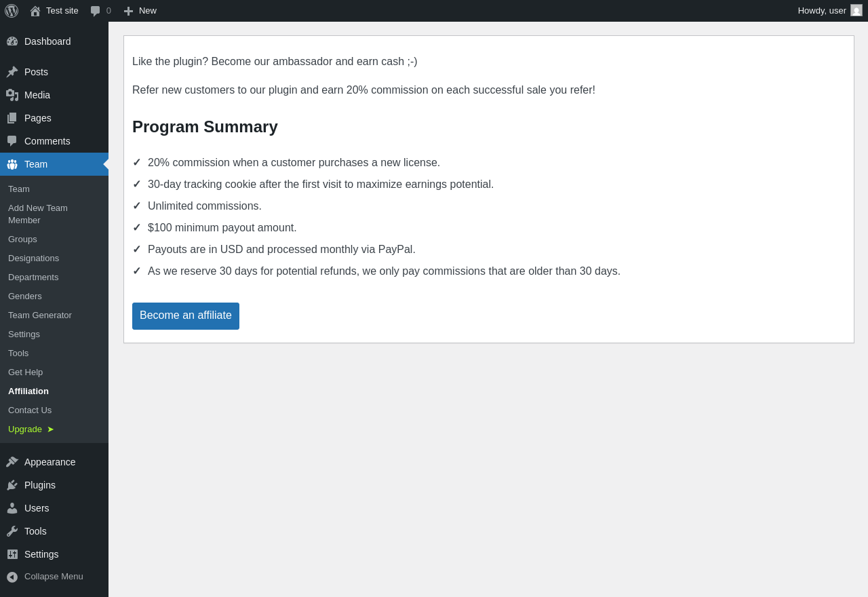
Task: Click the Plugins plug icon
Action: click(12, 485)
